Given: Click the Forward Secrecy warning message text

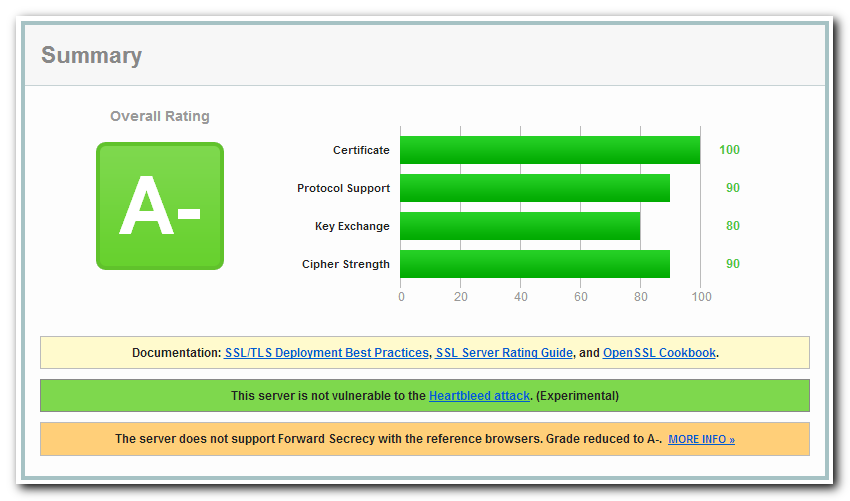Looking at the screenshot, I should click(x=388, y=439).
